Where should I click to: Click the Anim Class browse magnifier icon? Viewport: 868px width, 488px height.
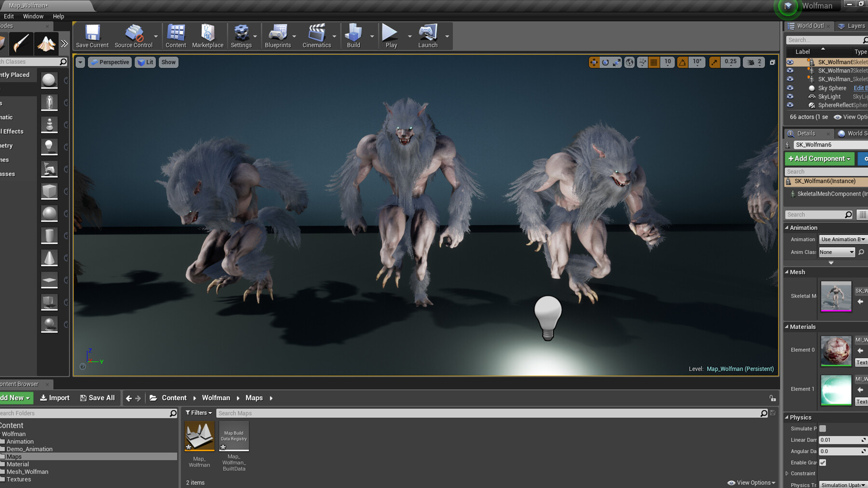coord(861,252)
